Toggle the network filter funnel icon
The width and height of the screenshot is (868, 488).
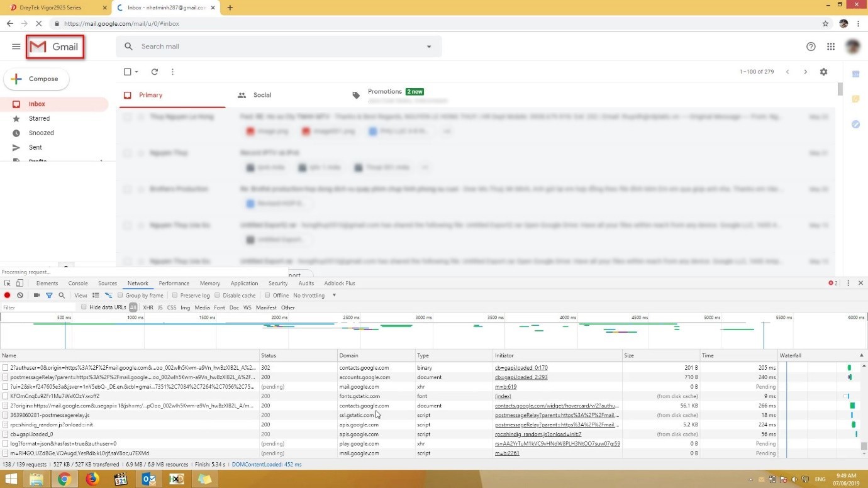click(x=49, y=295)
